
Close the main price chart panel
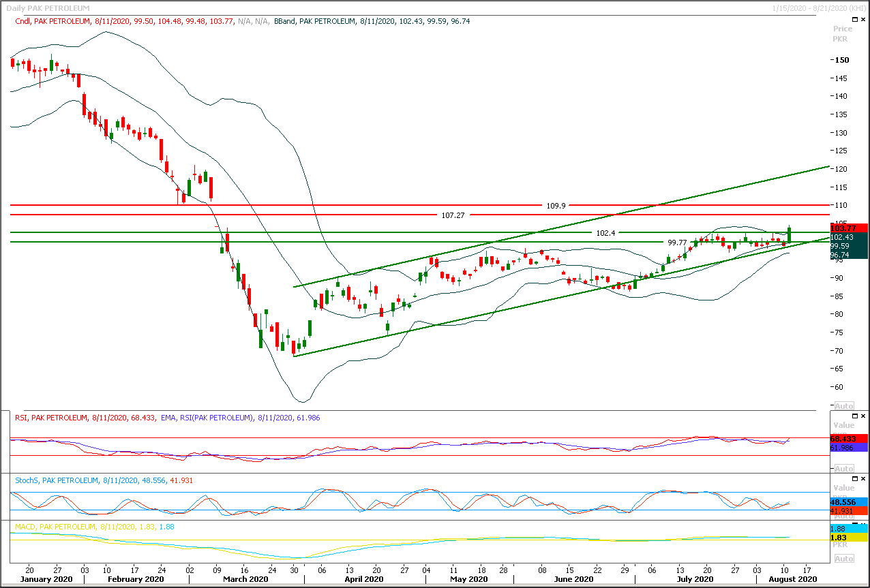863,20
